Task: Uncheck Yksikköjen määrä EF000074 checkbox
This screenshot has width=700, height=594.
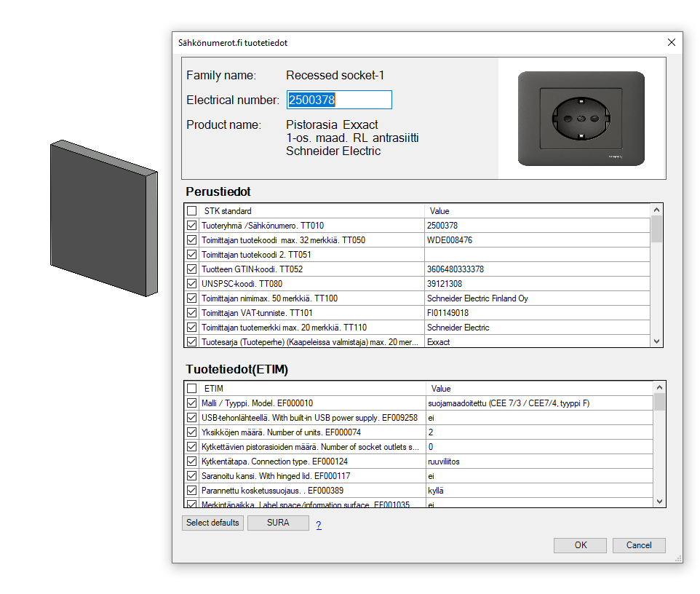Action: pyautogui.click(x=192, y=432)
